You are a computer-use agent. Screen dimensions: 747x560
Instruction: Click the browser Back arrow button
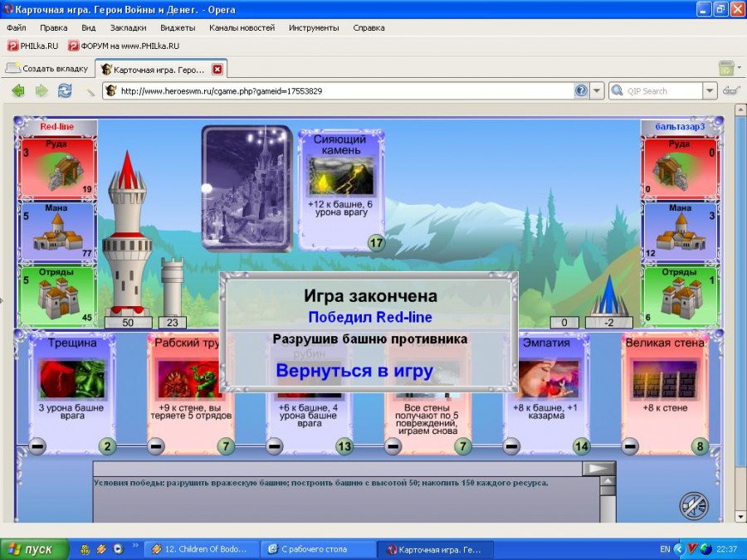pyautogui.click(x=18, y=90)
